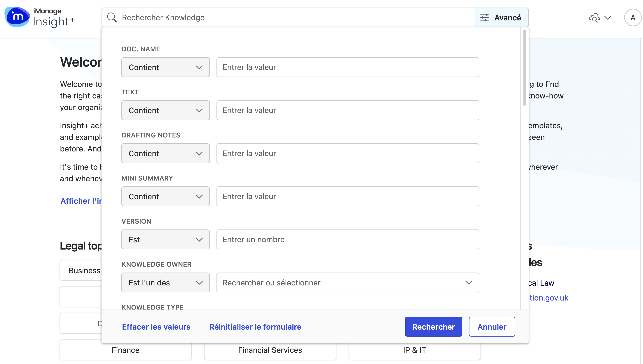Open the "Est l'un des" Knowledge Owner dropdown
Image resolution: width=643 pixels, height=364 pixels.
165,282
